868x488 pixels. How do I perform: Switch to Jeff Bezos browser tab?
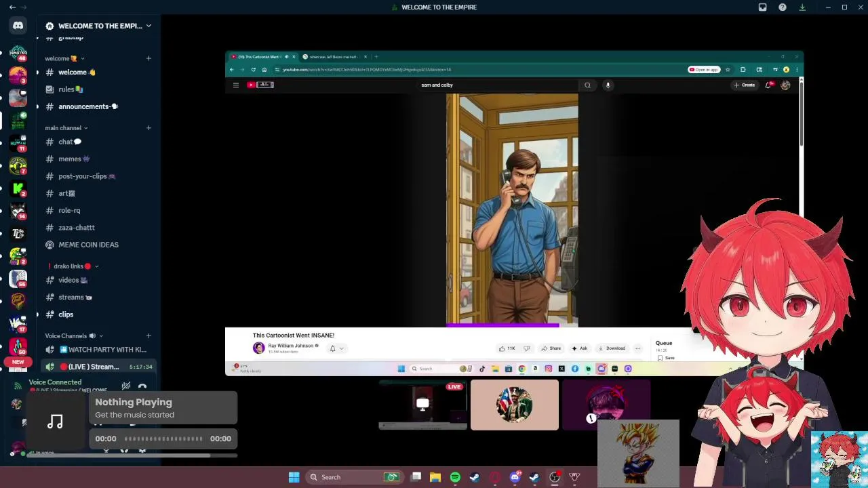tap(334, 57)
